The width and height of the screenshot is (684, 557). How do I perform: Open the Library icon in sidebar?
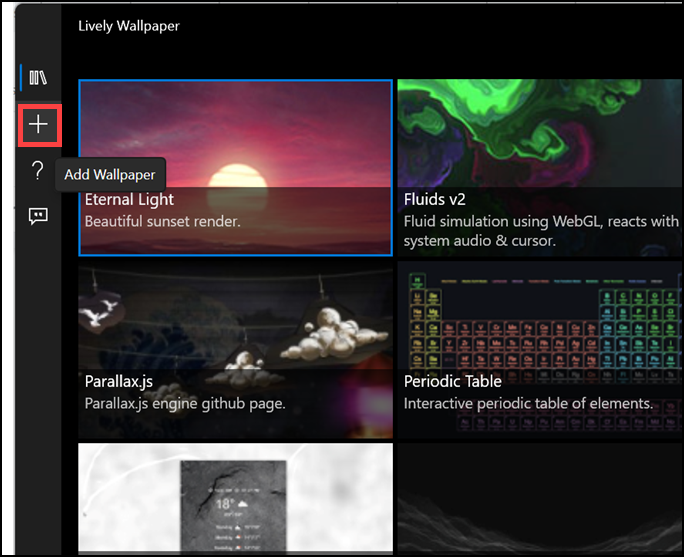pyautogui.click(x=38, y=78)
